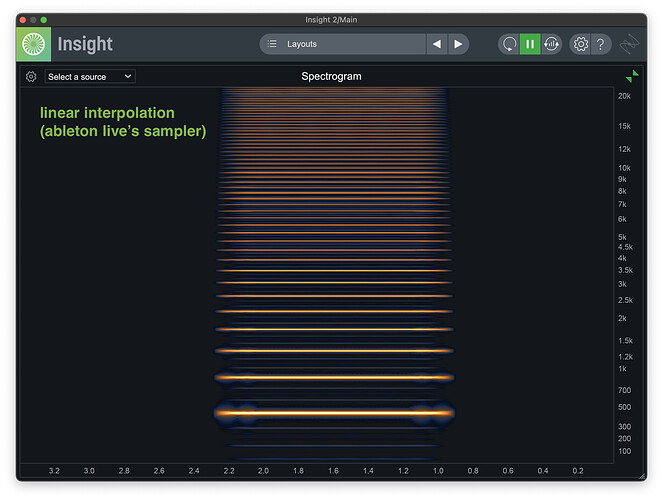662x500 pixels.
Task: Toggle the green pause button
Action: [530, 44]
